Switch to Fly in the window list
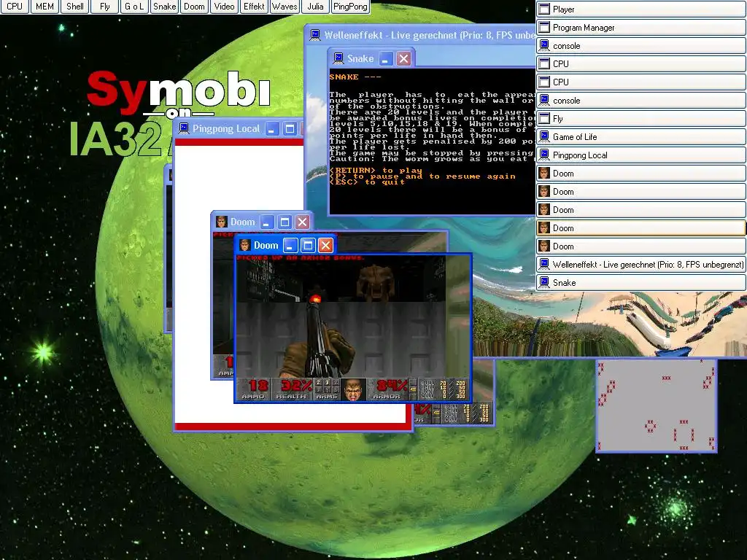Image resolution: width=747 pixels, height=560 pixels. click(640, 119)
